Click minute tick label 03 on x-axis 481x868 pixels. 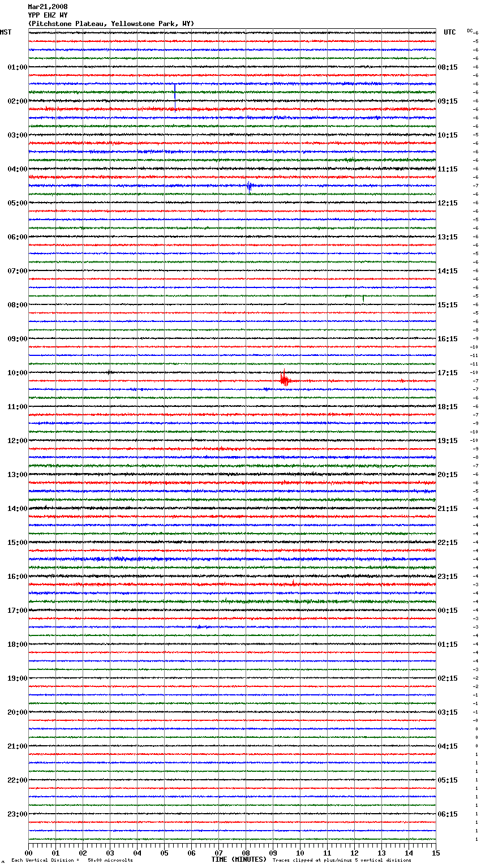[110, 853]
